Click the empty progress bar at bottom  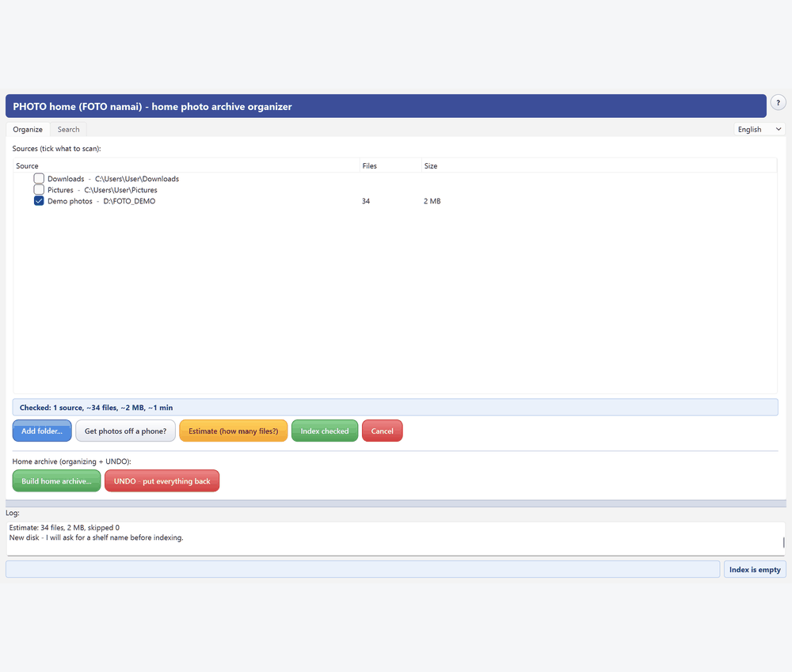[363, 569]
